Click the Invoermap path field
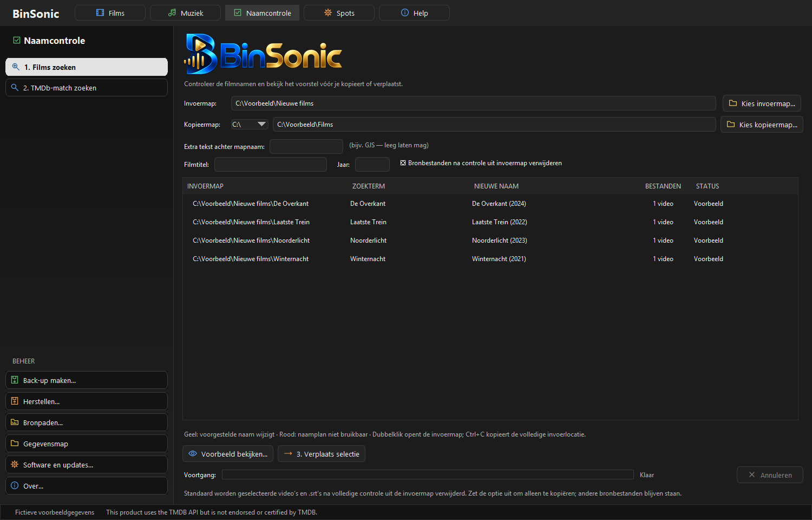Image resolution: width=812 pixels, height=520 pixels. [x=474, y=103]
